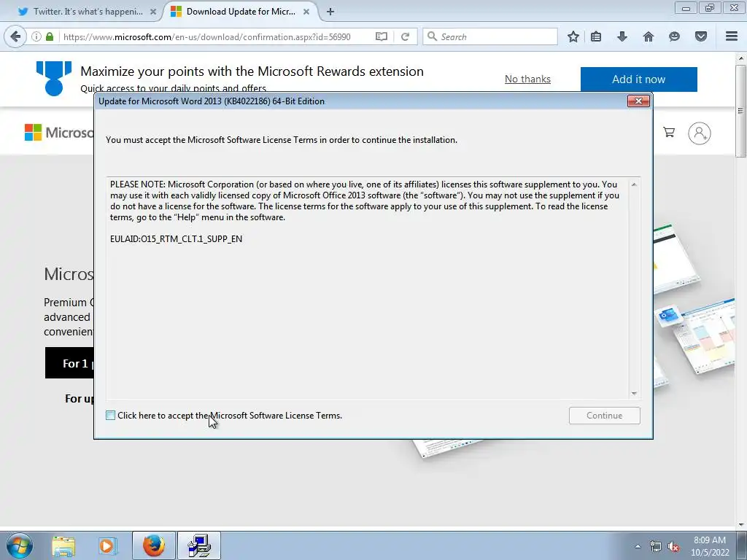This screenshot has height=560, width=747.
Task: Open the network status tray icon
Action: pos(656,546)
